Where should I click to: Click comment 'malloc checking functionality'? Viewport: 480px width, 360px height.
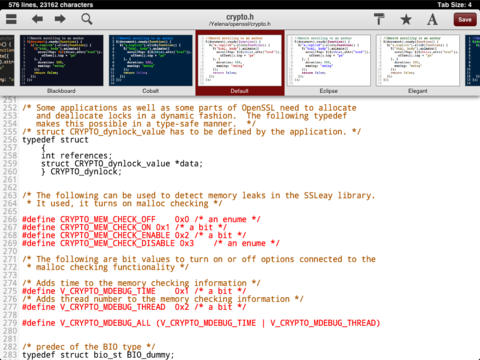[x=108, y=267]
